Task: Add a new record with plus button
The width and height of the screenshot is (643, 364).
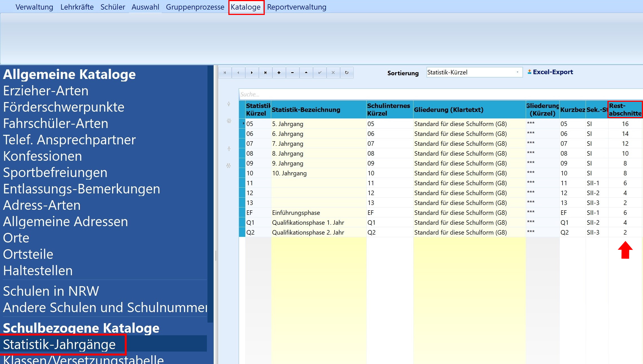Action: [279, 73]
